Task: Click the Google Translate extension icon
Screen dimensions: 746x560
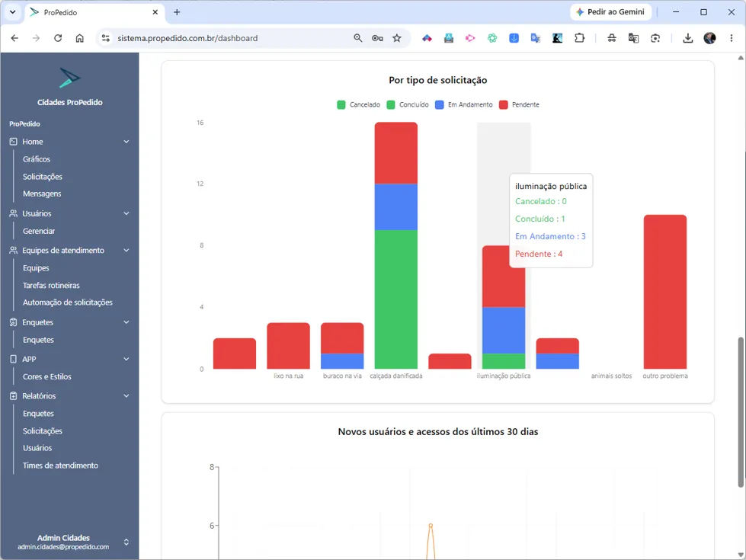Action: click(535, 38)
